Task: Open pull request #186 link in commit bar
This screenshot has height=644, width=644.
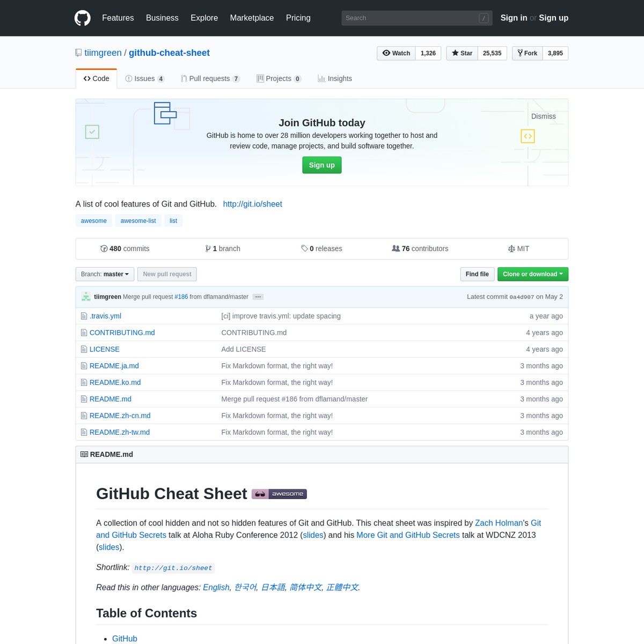Action: [x=181, y=297]
